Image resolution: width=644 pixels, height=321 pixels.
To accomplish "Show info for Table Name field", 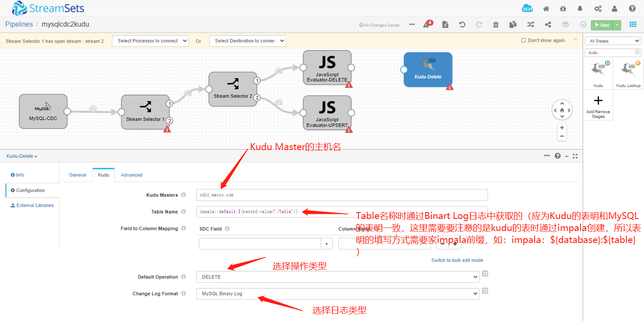I will 184,212.
